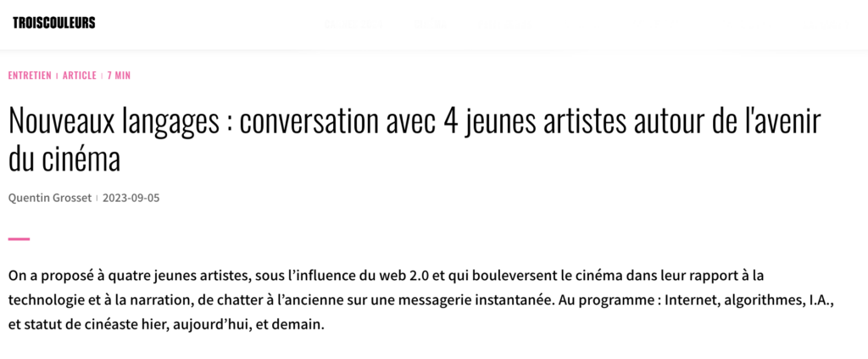The image size is (868, 359).
Task: Select the ARTICLE tag label
Action: pos(80,76)
